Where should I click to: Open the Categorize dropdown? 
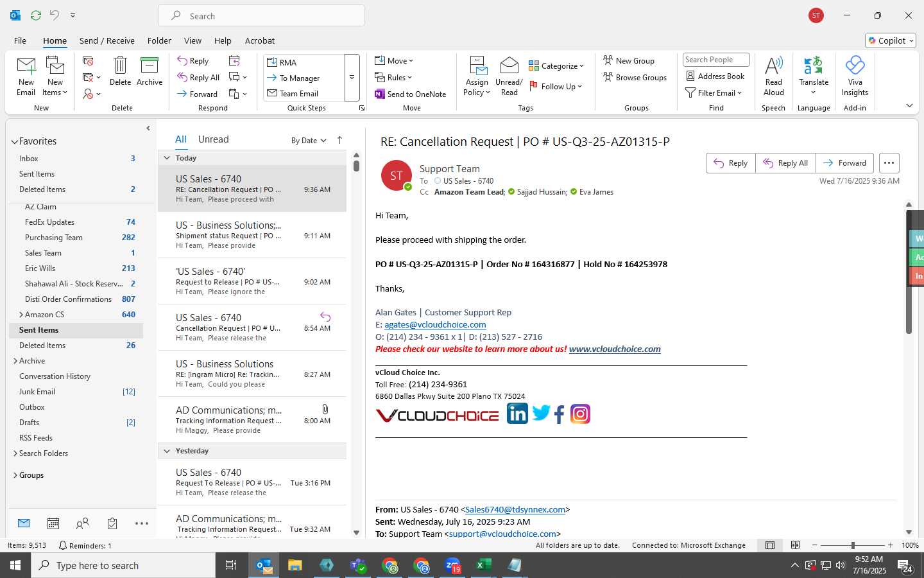(x=556, y=66)
